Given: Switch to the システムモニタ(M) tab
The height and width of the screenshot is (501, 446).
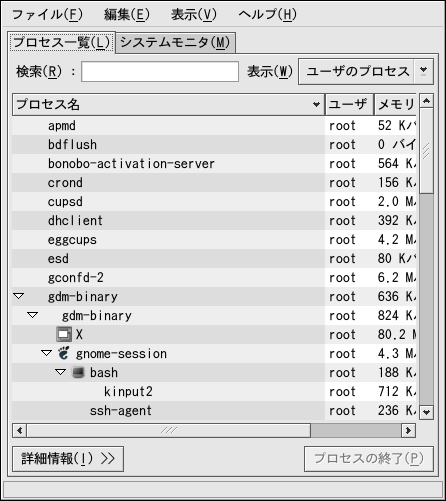Looking at the screenshot, I should [x=175, y=43].
